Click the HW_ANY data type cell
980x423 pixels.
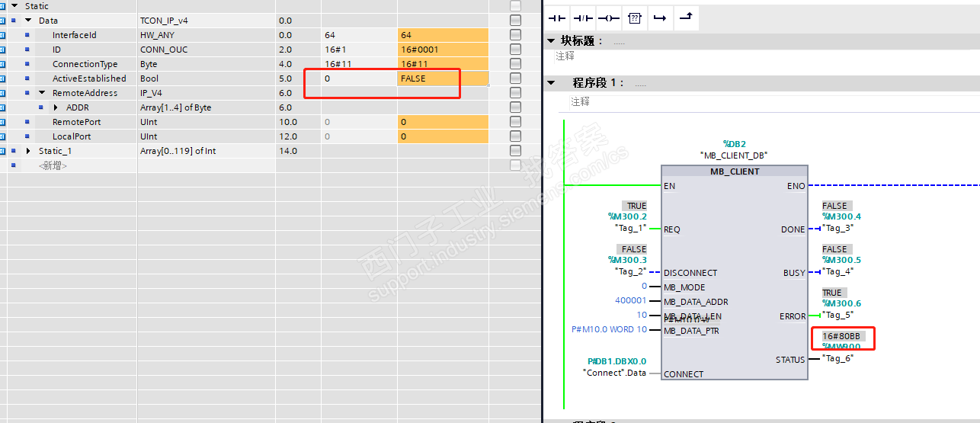207,35
